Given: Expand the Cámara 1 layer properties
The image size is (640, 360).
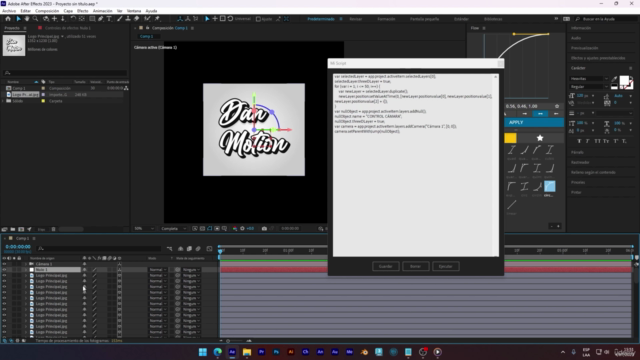Looking at the screenshot, I should tap(26, 264).
